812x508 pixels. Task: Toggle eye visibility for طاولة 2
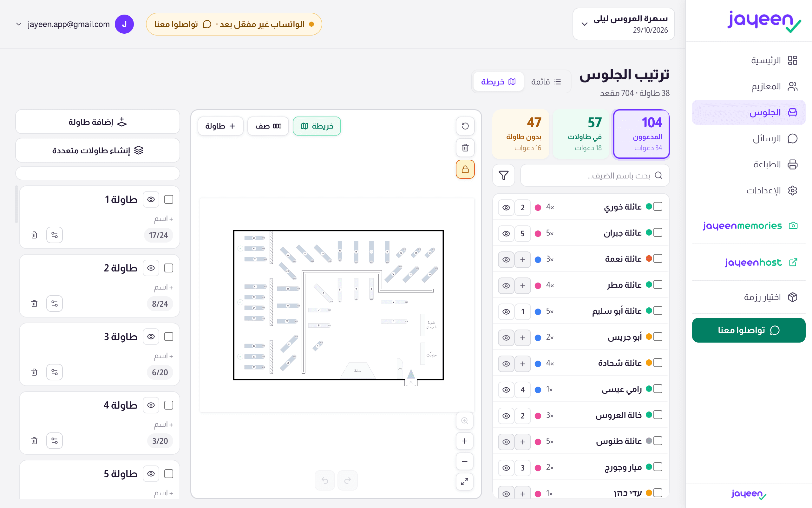(151, 268)
